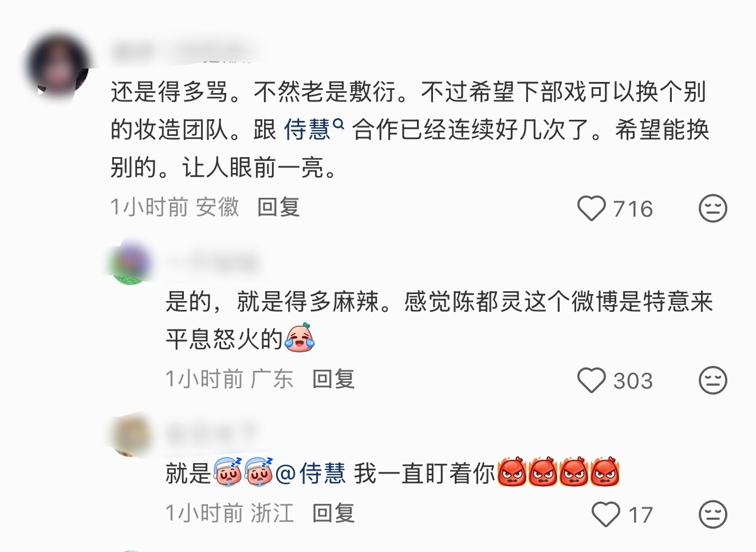Tap dislike face icon on first comment
The height and width of the screenshot is (552, 756).
pos(713,208)
